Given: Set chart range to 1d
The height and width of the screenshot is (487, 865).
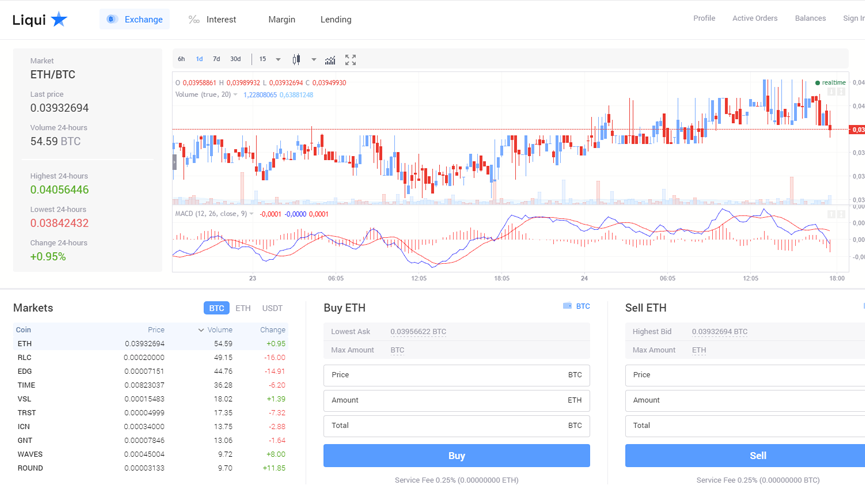Looking at the screenshot, I should (x=199, y=59).
